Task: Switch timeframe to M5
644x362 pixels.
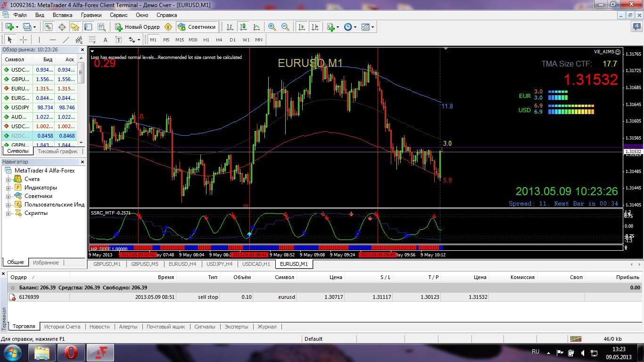Action: 166,40
